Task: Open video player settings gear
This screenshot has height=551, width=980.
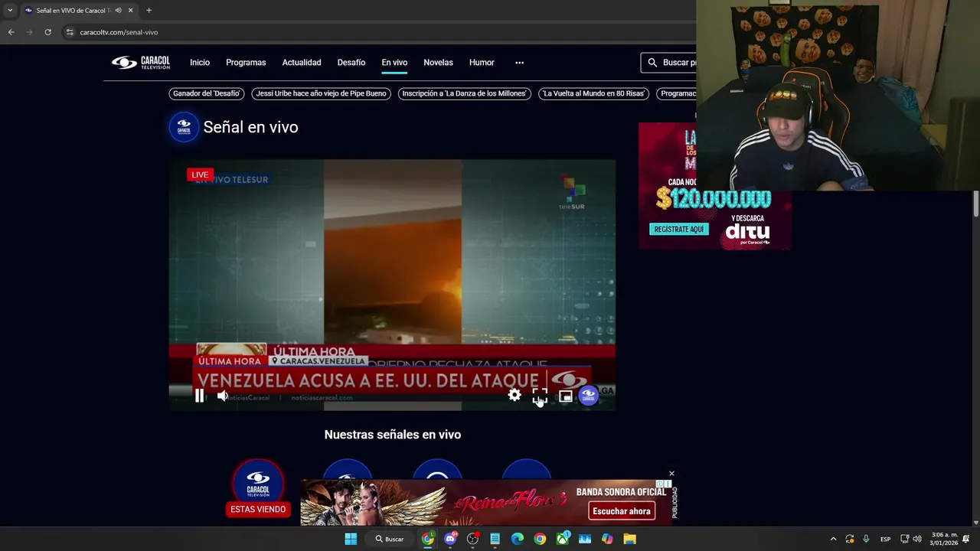Action: [514, 396]
